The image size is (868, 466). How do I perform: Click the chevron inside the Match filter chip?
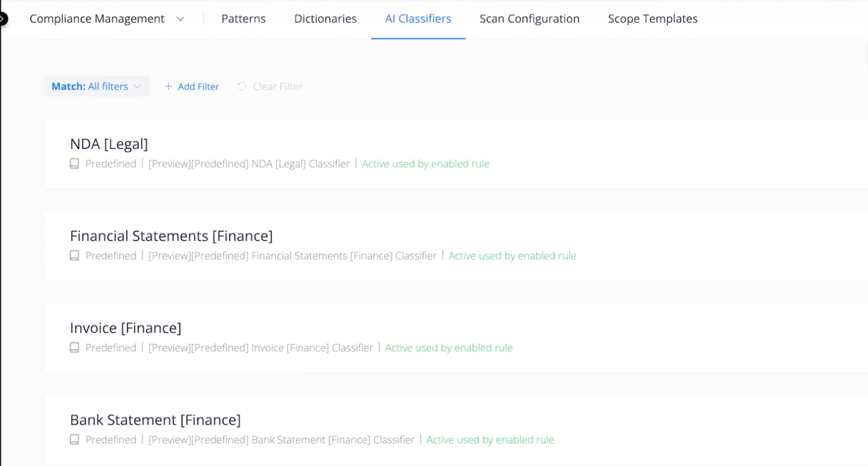pyautogui.click(x=138, y=86)
